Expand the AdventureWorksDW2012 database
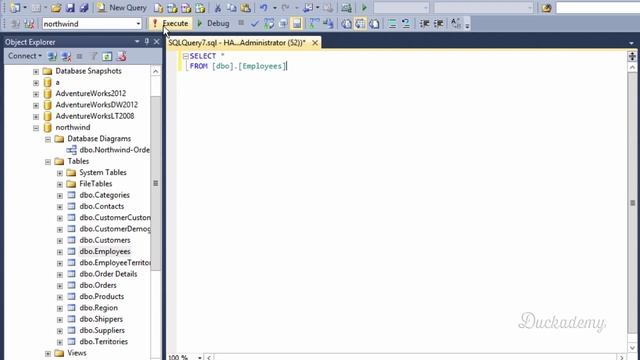 click(36, 105)
